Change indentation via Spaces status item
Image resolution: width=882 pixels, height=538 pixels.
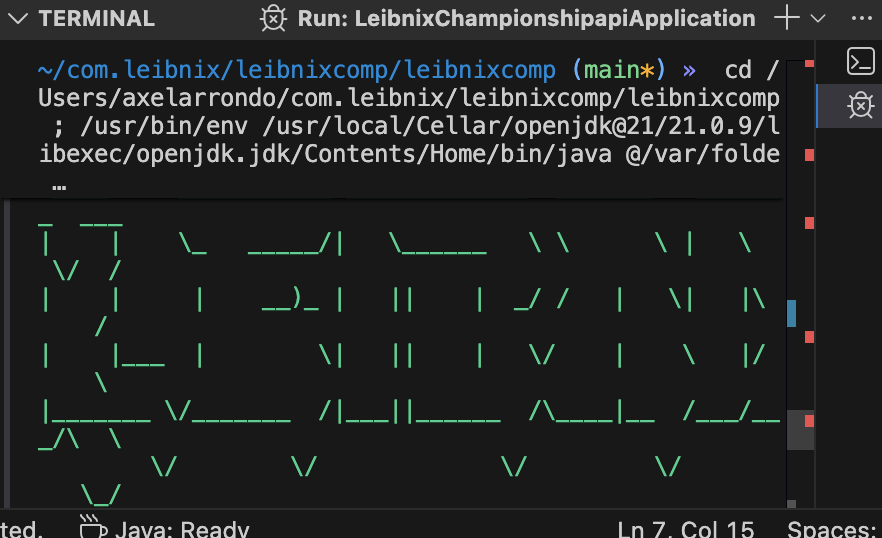click(834, 529)
